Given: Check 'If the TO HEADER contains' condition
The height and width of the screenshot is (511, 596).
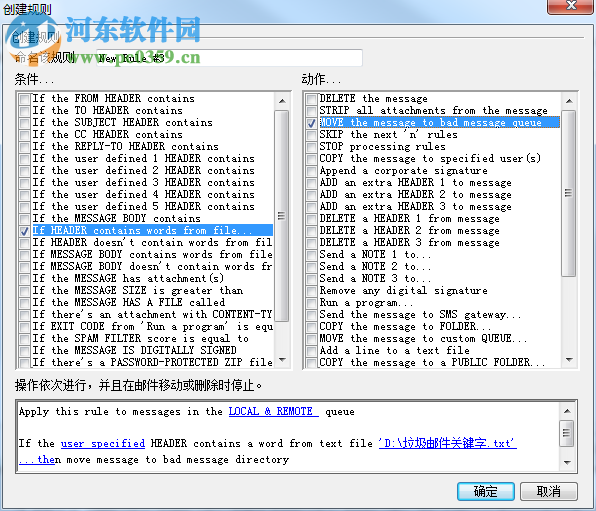Looking at the screenshot, I should 24,111.
